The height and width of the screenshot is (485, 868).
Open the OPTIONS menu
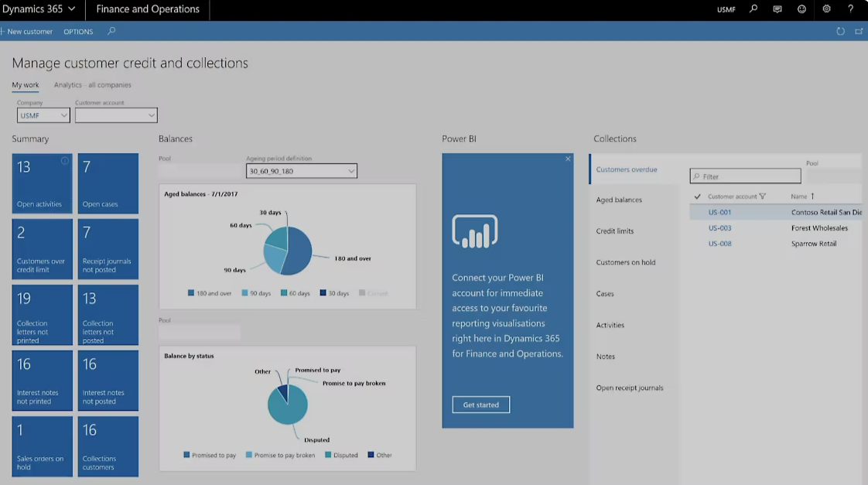[x=78, y=32]
